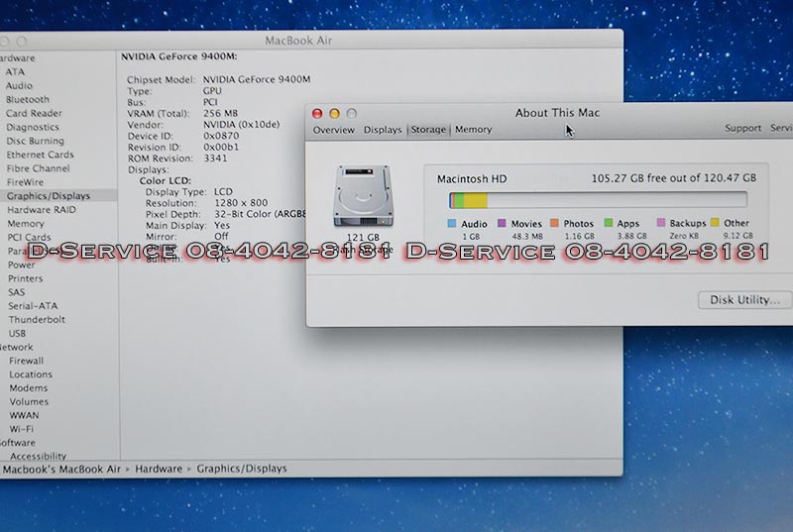Click Hardware in the path bar
This screenshot has height=532, width=793.
click(x=159, y=469)
